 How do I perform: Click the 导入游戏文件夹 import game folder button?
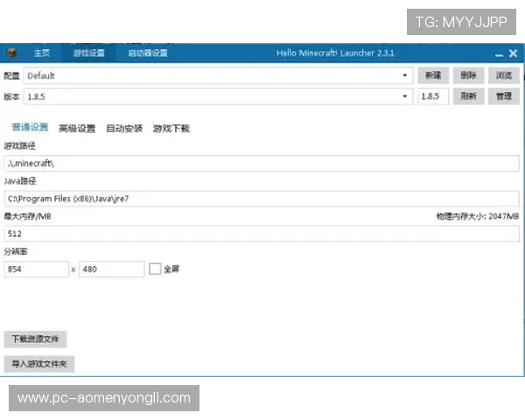(39, 364)
